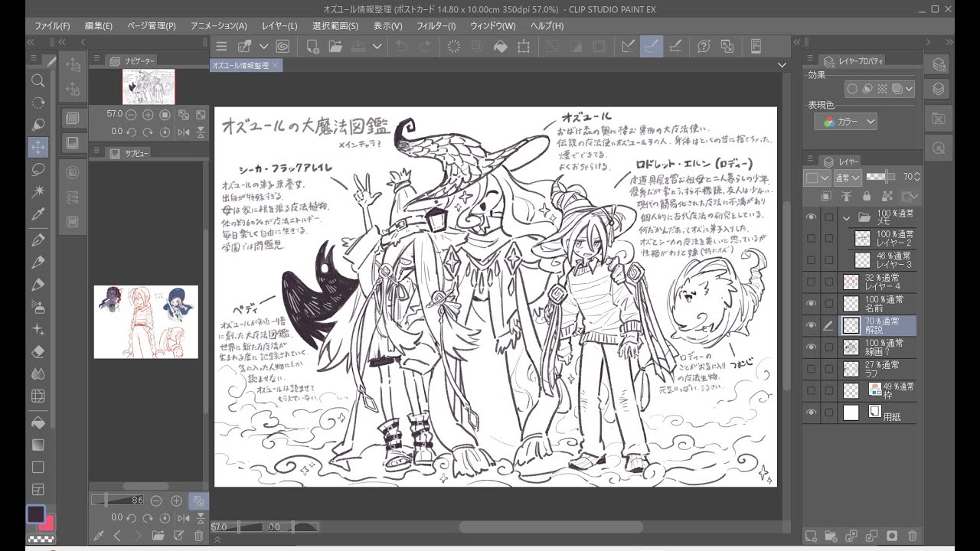Open the 表現色 カラー dropdown
This screenshot has width=980, height=551.
pos(845,121)
